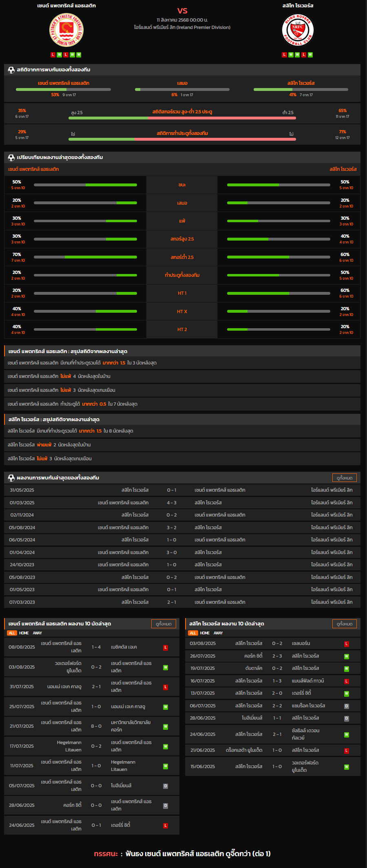Click soccer ball icon beside เปรียบเทียบผลงานล่าสุดของทั้งสองทีม heading
Viewport: 367px width, 868px height.
click(11, 157)
